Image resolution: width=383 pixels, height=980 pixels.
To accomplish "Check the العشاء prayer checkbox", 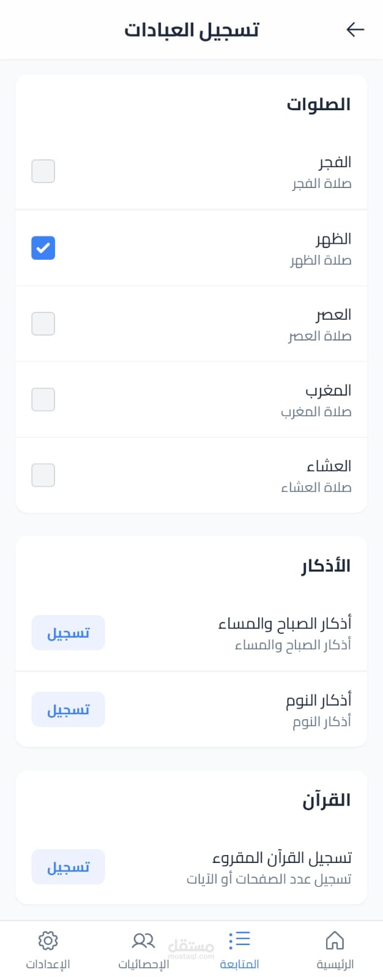I will (43, 475).
